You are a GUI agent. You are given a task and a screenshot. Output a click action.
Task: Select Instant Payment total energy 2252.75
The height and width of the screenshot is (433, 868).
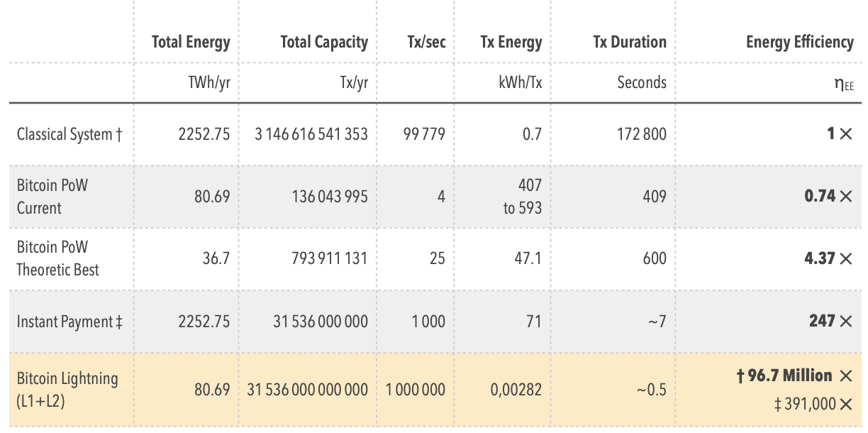click(x=204, y=322)
